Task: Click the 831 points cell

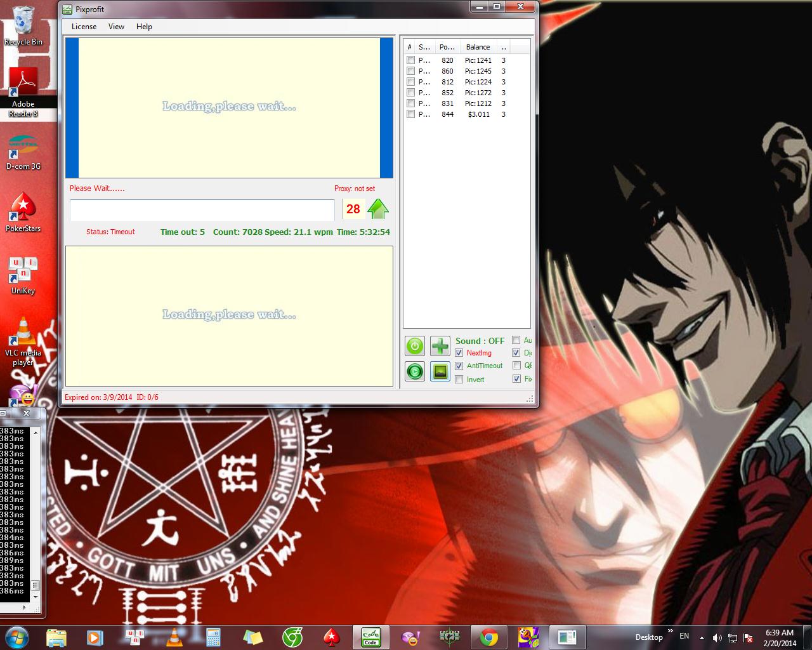Action: 447,103
